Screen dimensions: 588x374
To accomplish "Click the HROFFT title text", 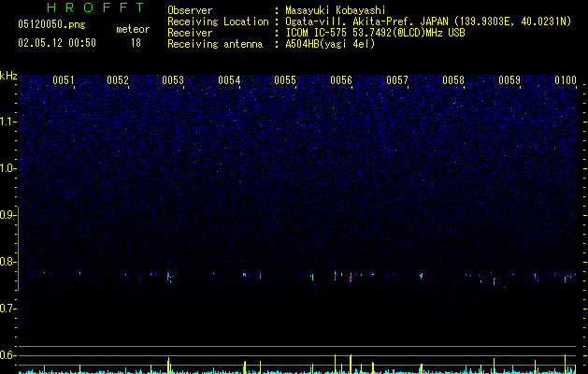I will tap(95, 7).
